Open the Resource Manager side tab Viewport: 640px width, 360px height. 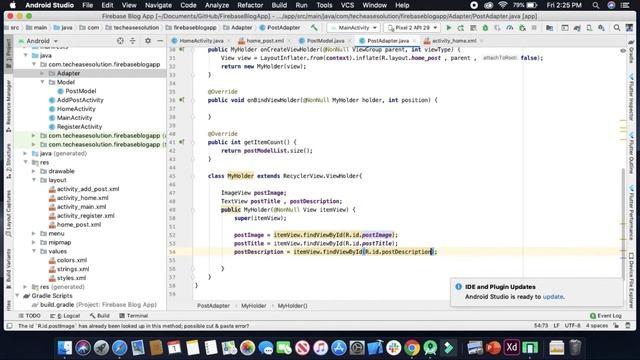[x=9, y=105]
